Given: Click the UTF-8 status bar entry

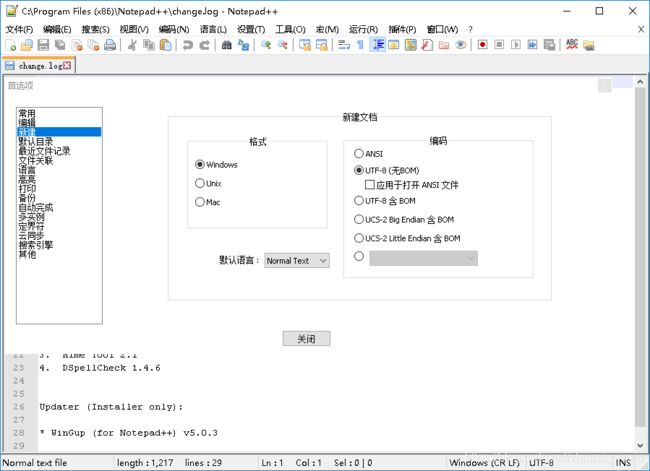Looking at the screenshot, I should click(541, 463).
